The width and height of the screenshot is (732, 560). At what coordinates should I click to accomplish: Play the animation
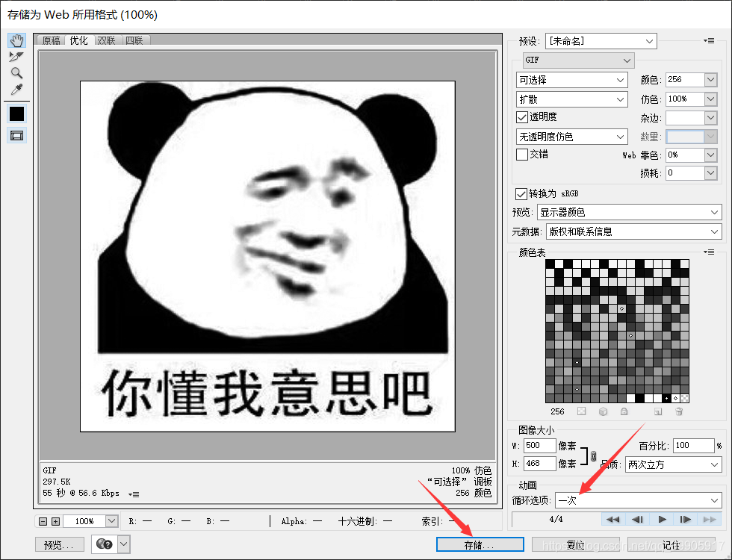pyautogui.click(x=662, y=520)
